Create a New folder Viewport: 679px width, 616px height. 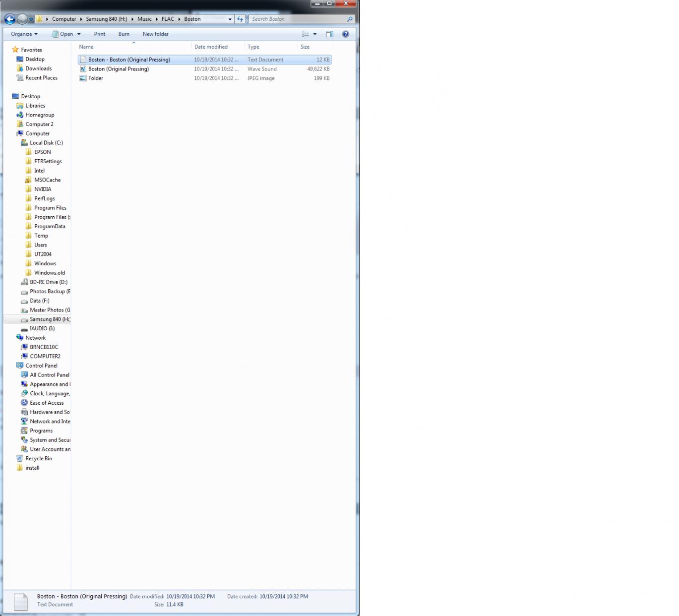(155, 34)
